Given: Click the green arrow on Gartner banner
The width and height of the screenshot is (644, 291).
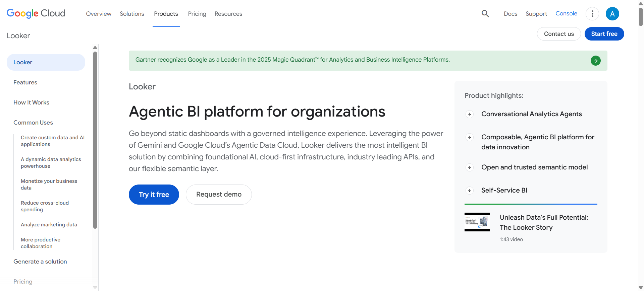Looking at the screenshot, I should point(595,61).
